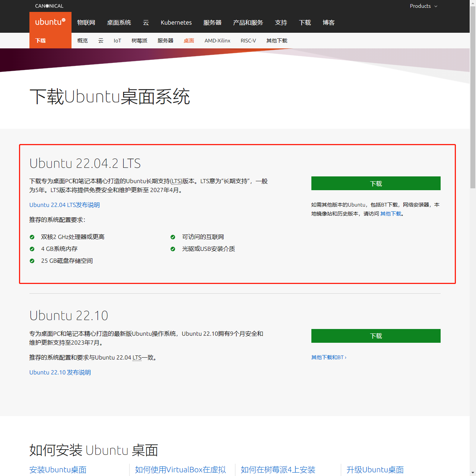Click the 下载Ubuntu桌面系统 page heading
This screenshot has height=476, width=476.
110,97
